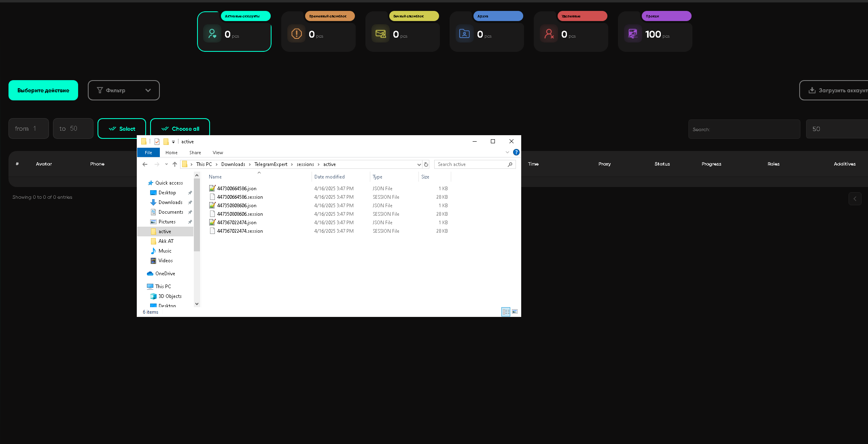Click the Explorer Help question icon
Image resolution: width=868 pixels, height=444 pixels.
[516, 152]
